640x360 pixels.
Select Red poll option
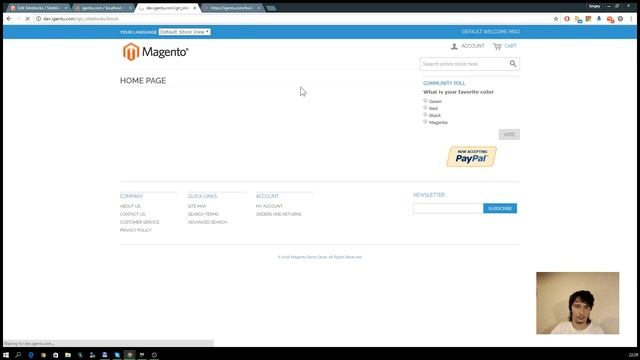point(425,107)
